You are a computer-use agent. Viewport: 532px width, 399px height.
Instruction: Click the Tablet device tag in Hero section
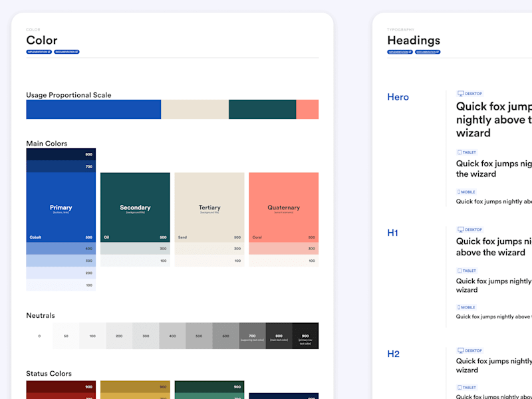[467, 152]
